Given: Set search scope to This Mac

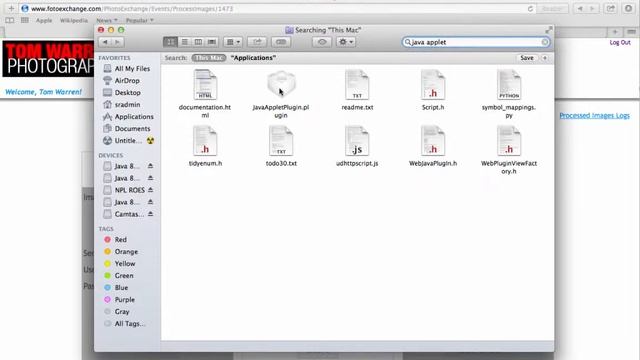Looking at the screenshot, I should coord(209,58).
